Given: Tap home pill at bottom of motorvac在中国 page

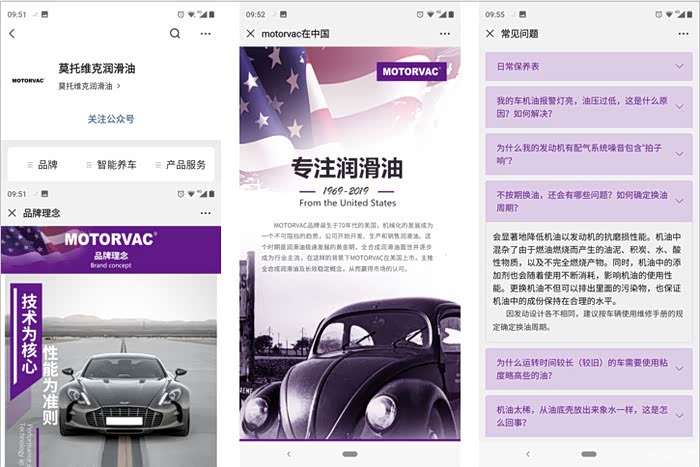Looking at the screenshot, I should point(350,454).
